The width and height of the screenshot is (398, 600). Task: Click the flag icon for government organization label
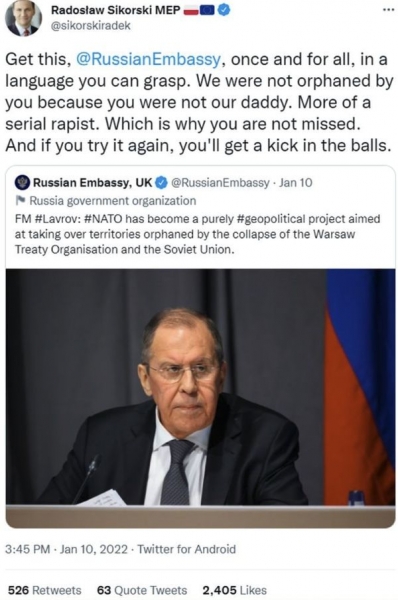click(21, 200)
